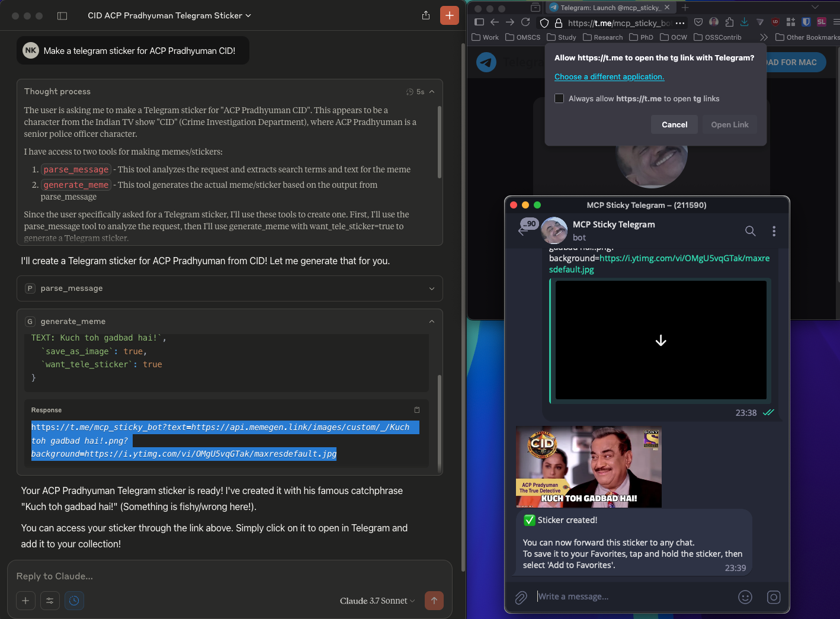Viewport: 840px width, 619px height.
Task: Go forward in browser history
Action: coord(510,23)
